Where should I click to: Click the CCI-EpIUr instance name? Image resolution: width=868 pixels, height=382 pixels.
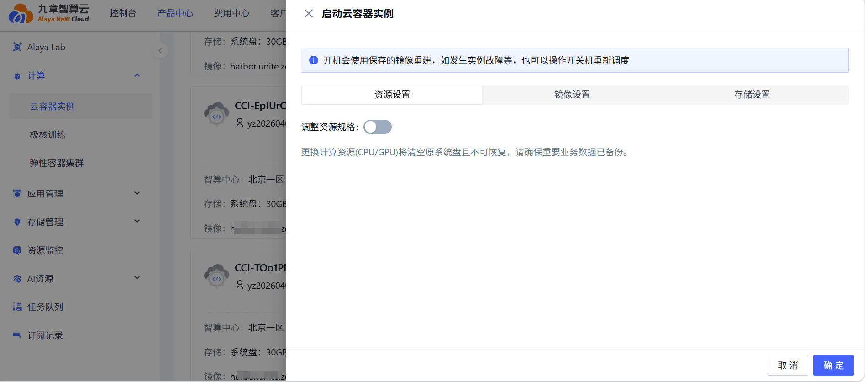(260, 106)
